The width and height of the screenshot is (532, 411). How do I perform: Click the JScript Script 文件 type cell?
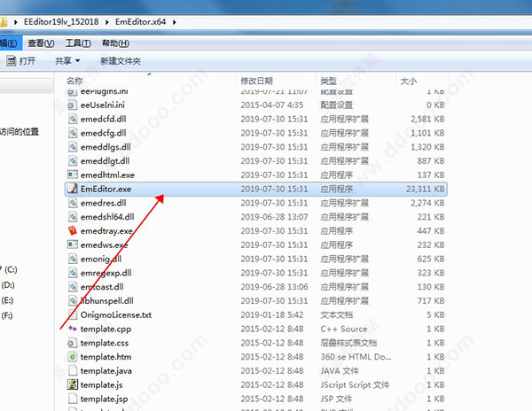pyautogui.click(x=355, y=385)
